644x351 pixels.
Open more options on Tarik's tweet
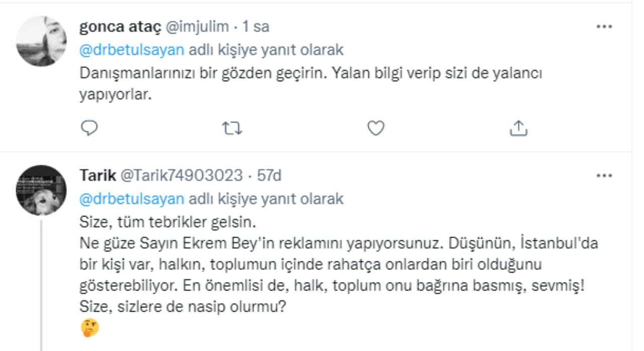[604, 176]
